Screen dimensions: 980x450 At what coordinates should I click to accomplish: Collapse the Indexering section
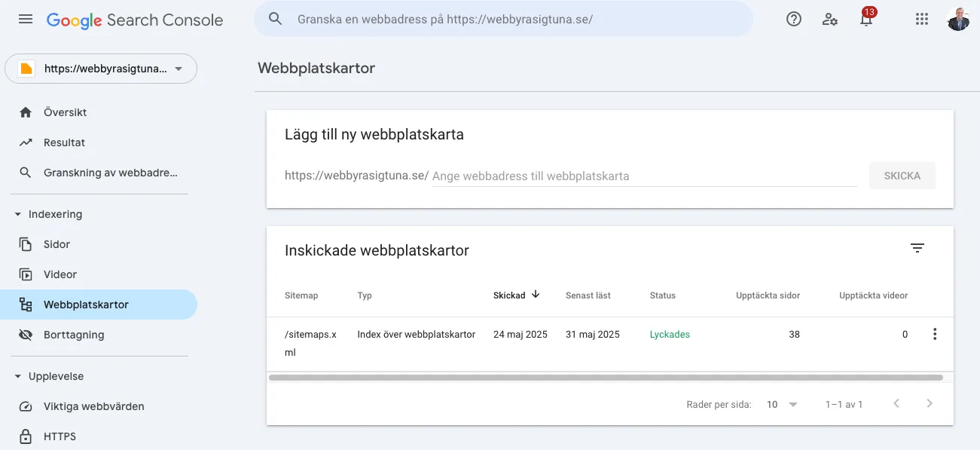(x=18, y=214)
